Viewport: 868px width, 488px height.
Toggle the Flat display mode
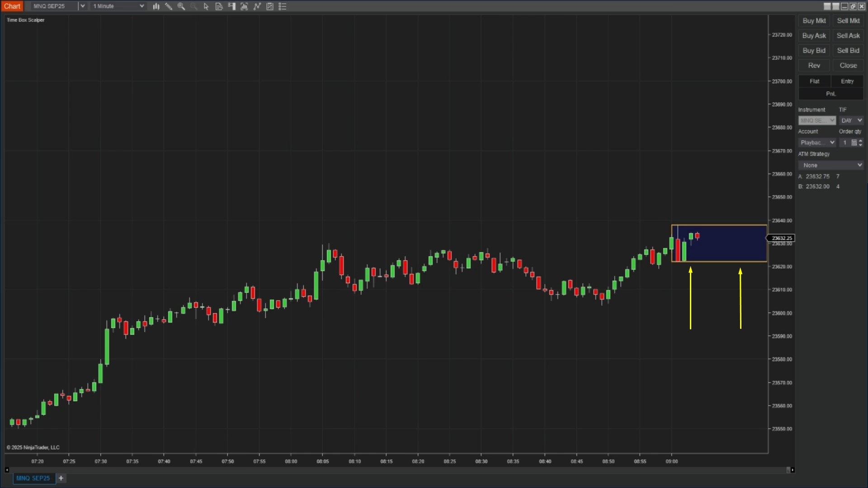pyautogui.click(x=814, y=81)
